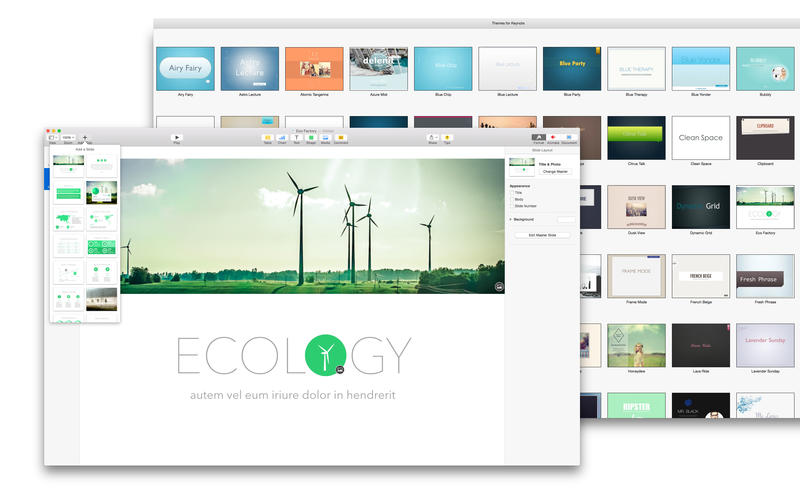Image resolution: width=800 pixels, height=500 pixels.
Task: Select Clipboard theme in Themes window
Action: tap(765, 138)
